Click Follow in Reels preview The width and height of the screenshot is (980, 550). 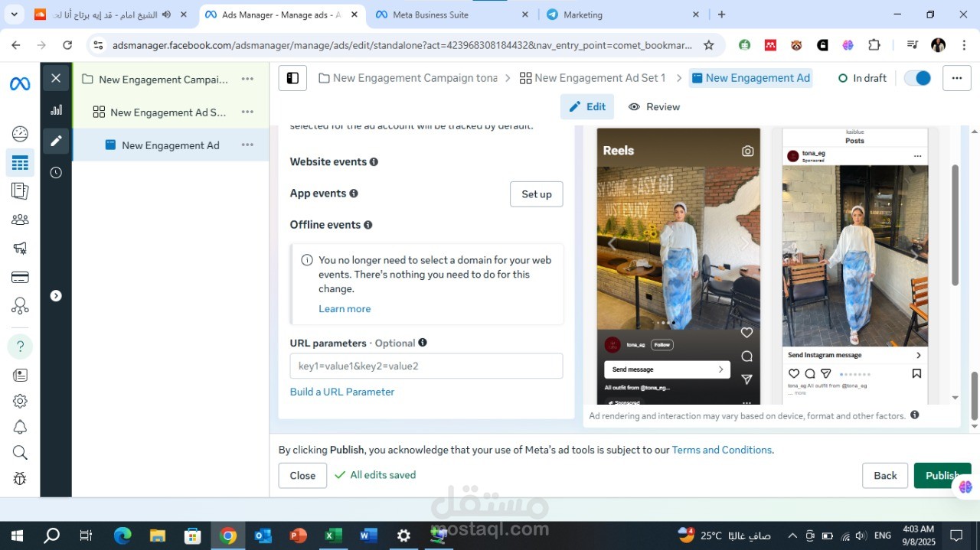pyautogui.click(x=661, y=345)
